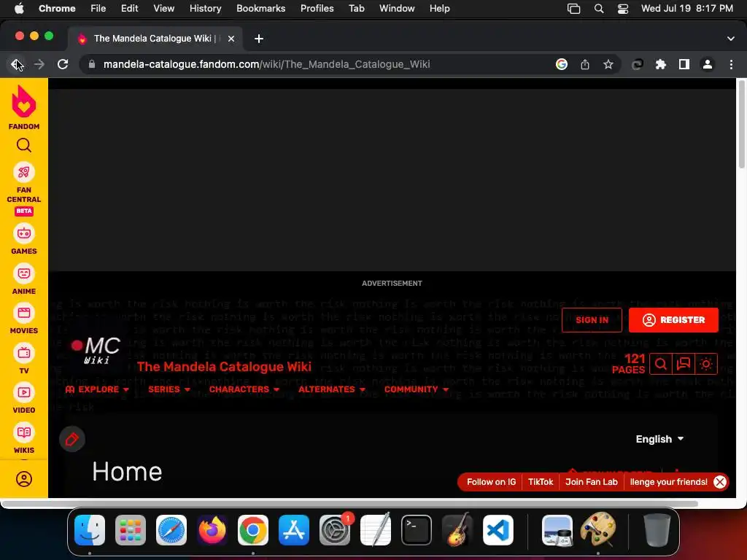The height and width of the screenshot is (560, 747).
Task: Open the Wikis sidebar icon
Action: [x=24, y=432]
